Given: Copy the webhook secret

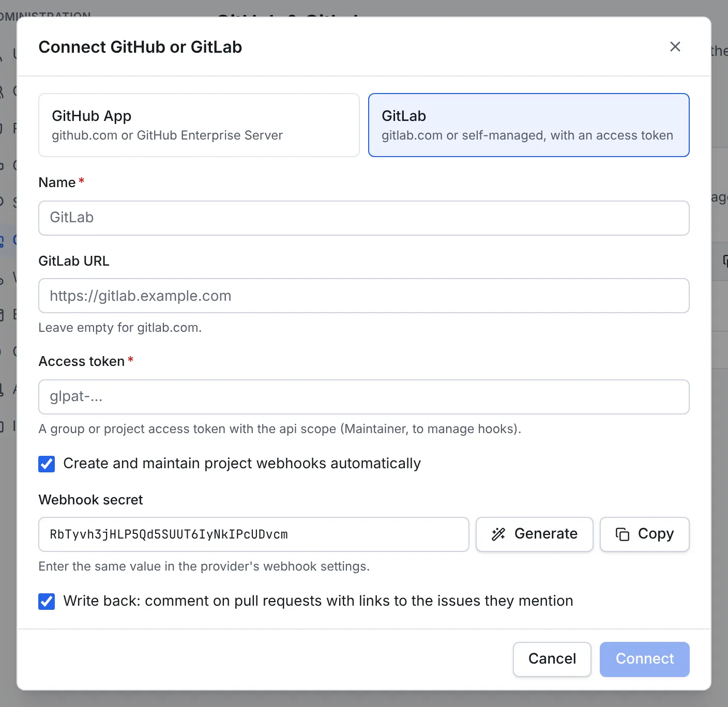Looking at the screenshot, I should click(x=645, y=534).
